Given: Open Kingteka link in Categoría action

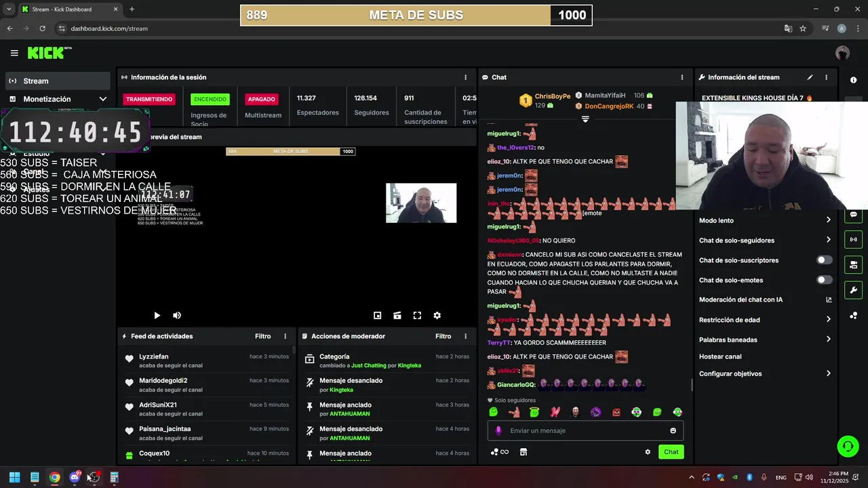Looking at the screenshot, I should 410,365.
